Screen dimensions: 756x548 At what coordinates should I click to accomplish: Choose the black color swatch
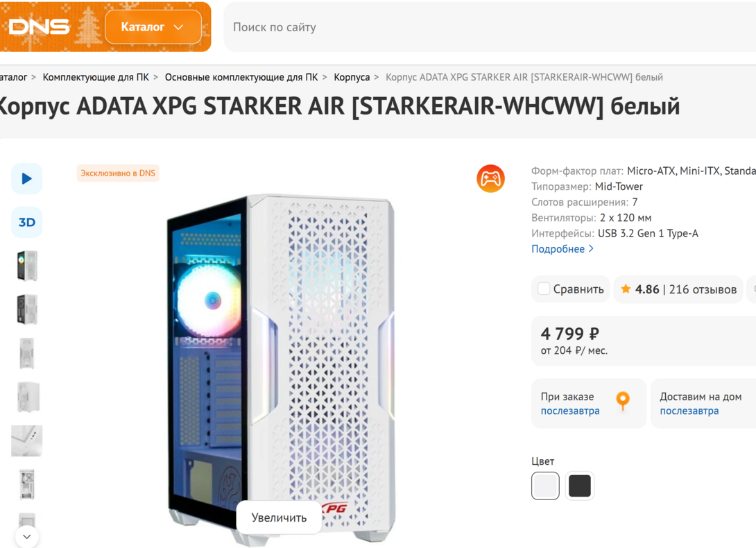[x=580, y=486]
